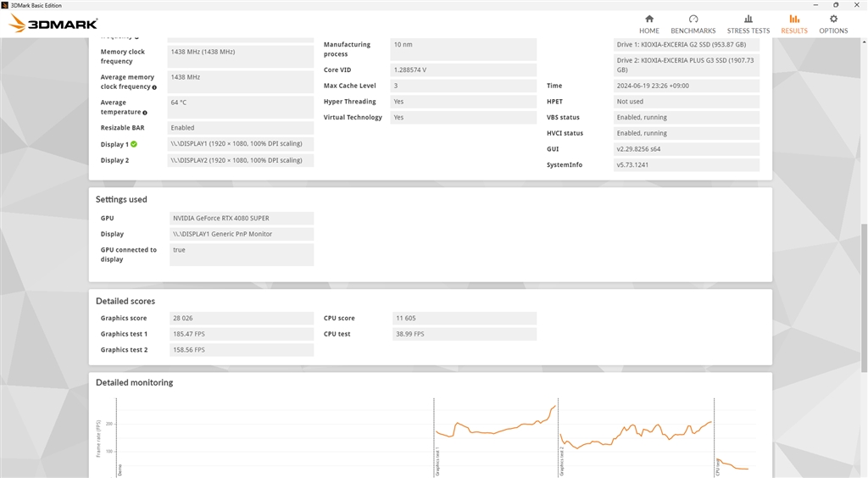
Task: Click the Drive 2 KIOXIA-EXCERIA PLUS G3 entry
Action: pyautogui.click(x=687, y=65)
